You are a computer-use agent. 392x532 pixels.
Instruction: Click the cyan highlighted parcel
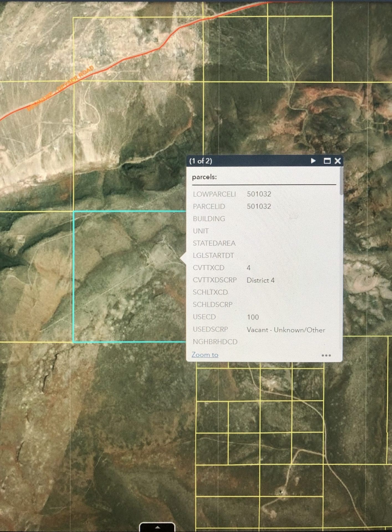(129, 277)
